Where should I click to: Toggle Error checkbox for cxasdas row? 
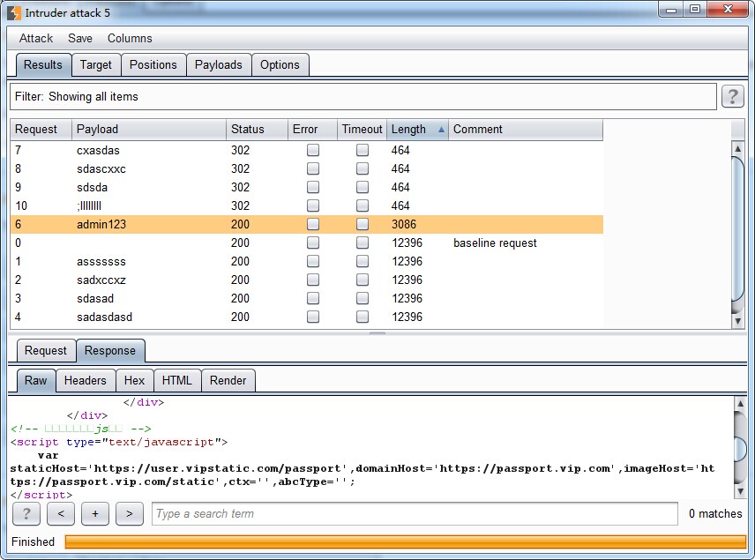point(313,150)
